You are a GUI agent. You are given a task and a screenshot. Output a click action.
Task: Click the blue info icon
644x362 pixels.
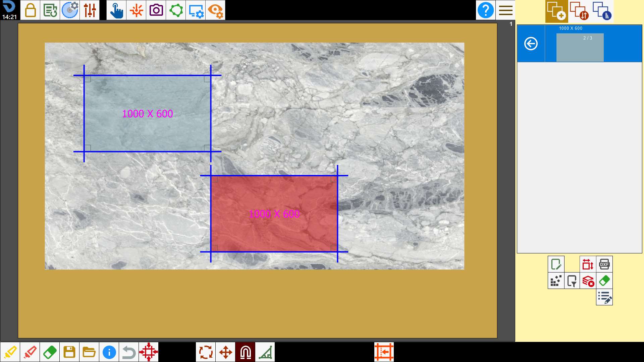(x=109, y=352)
